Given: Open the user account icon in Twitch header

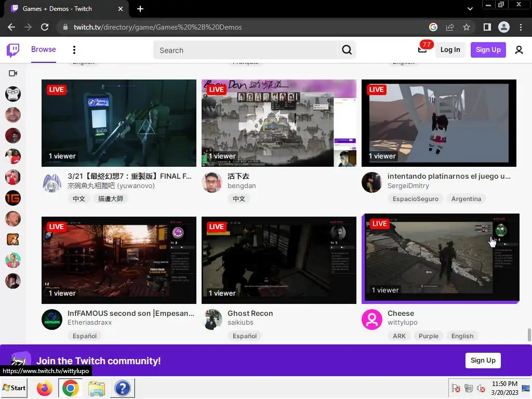Looking at the screenshot, I should click(x=519, y=50).
